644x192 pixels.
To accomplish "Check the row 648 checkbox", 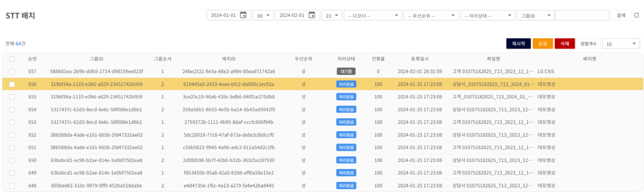I will click(12, 186).
